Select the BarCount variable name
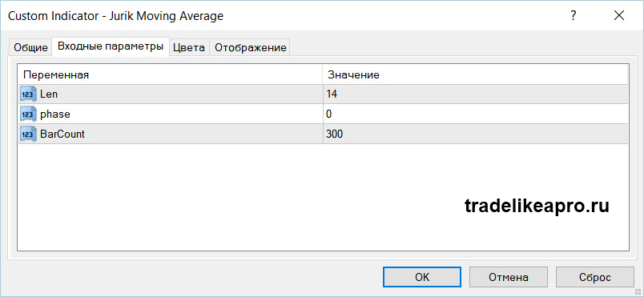Viewport: 644px width, 297px height. click(62, 134)
